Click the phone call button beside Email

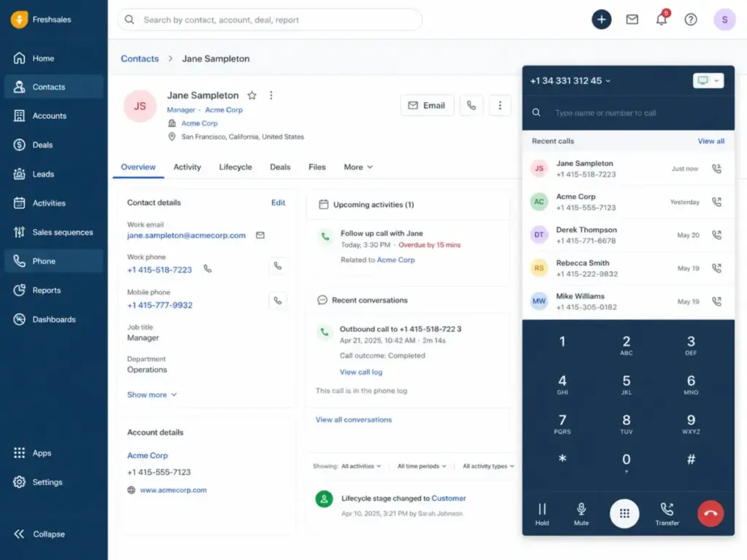coord(471,105)
